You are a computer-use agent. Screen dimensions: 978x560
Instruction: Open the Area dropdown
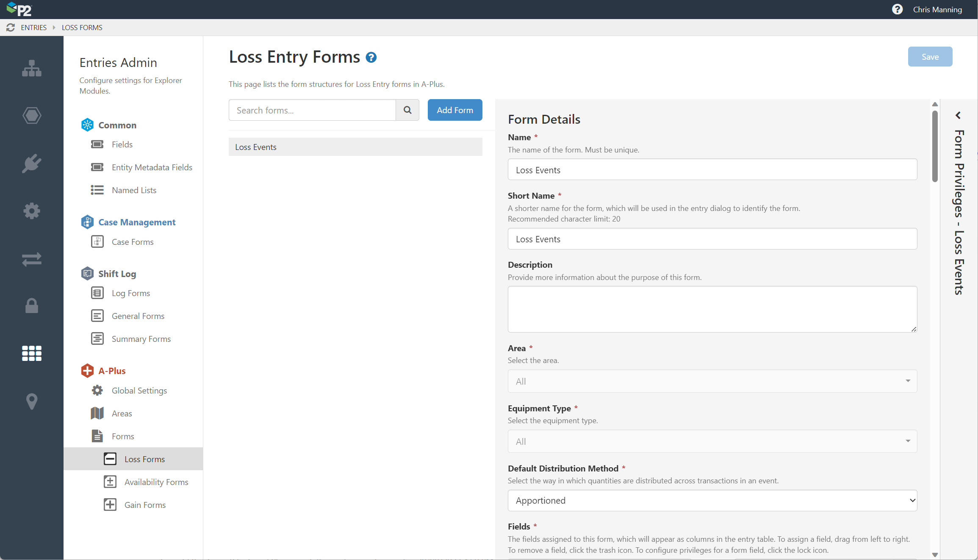coord(712,381)
